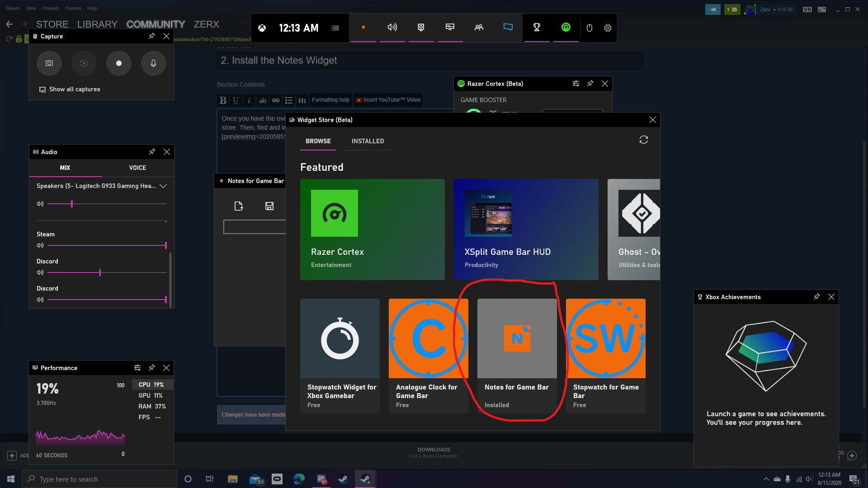The height and width of the screenshot is (488, 868).
Task: Adjust the Discord volume slider
Action: pos(100,272)
